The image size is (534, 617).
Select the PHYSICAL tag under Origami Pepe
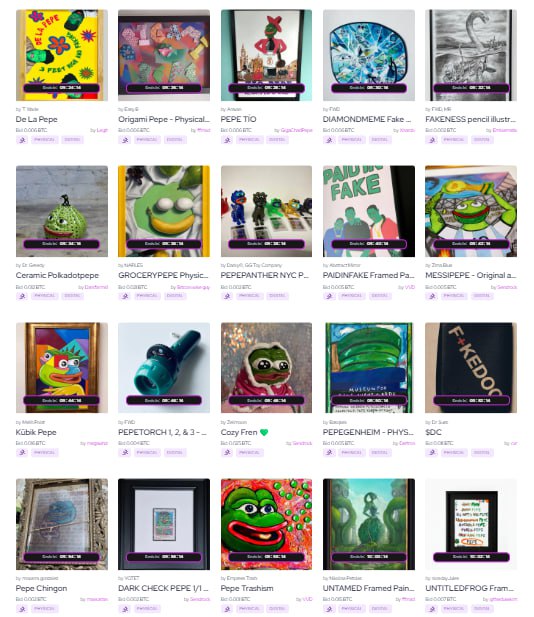point(147,140)
